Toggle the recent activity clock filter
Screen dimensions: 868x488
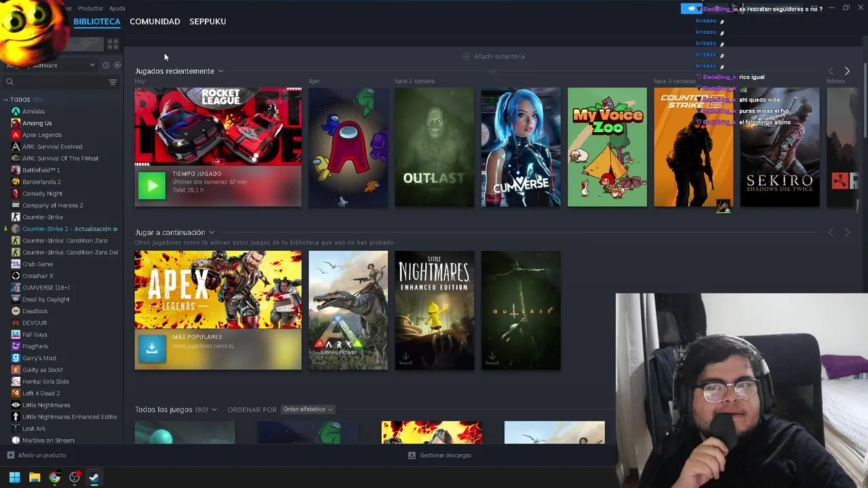pos(106,65)
